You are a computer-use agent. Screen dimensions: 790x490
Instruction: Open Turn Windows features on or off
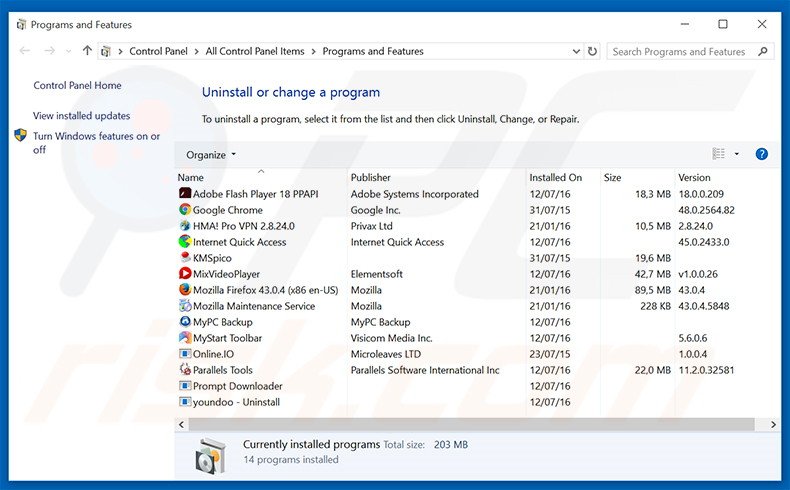pyautogui.click(x=96, y=143)
